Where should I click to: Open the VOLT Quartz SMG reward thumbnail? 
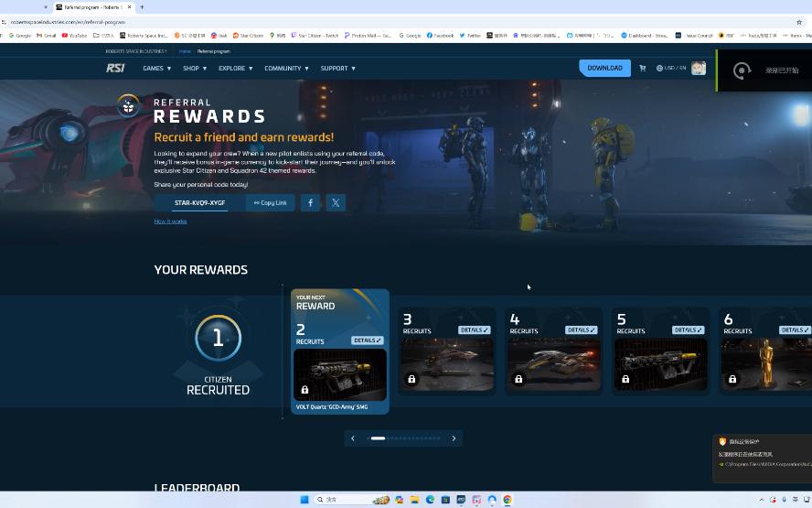(340, 374)
